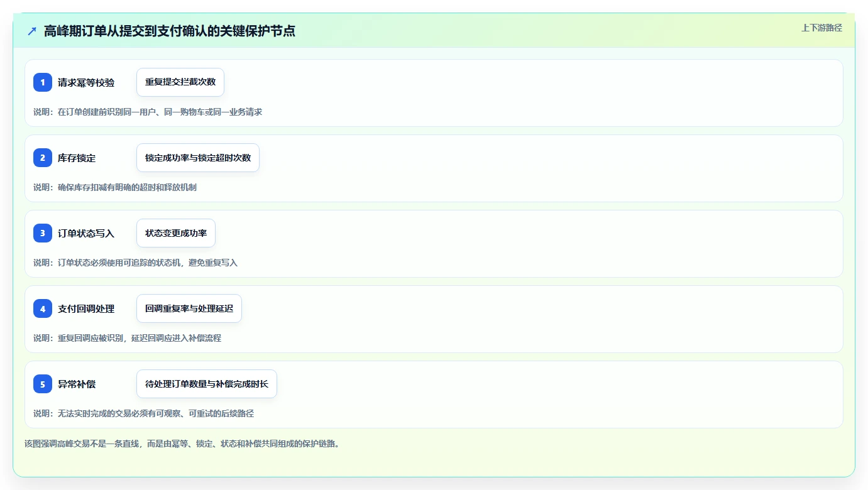Select step number 4 badge
Viewport: 868px width, 490px height.
43,308
